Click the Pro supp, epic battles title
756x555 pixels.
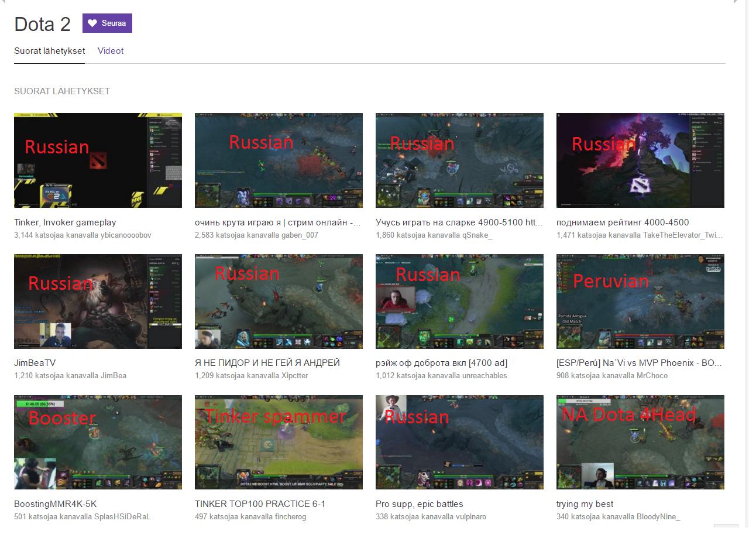click(419, 504)
